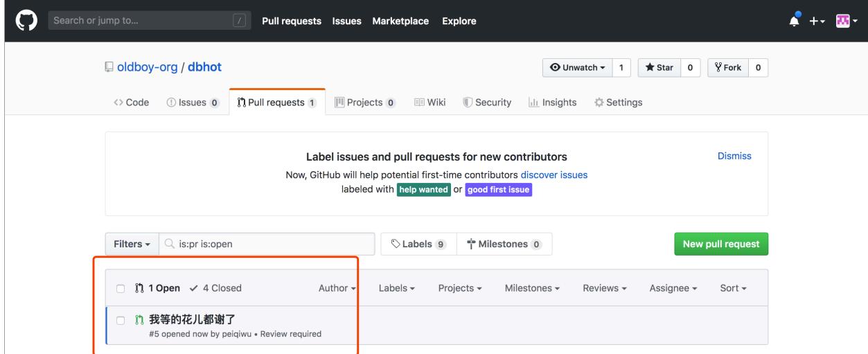Expand the Filters dropdown
This screenshot has width=868, height=354.
[132, 244]
